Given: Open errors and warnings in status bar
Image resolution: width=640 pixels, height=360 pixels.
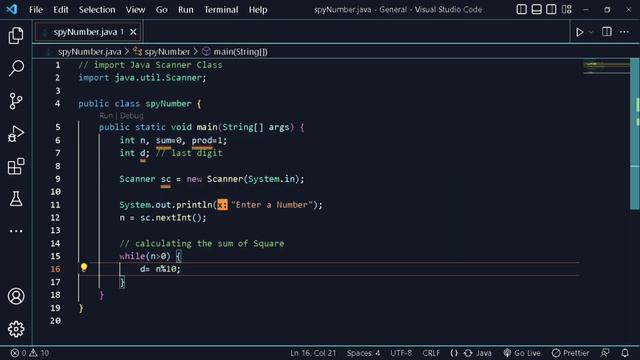Looking at the screenshot, I should (x=29, y=353).
